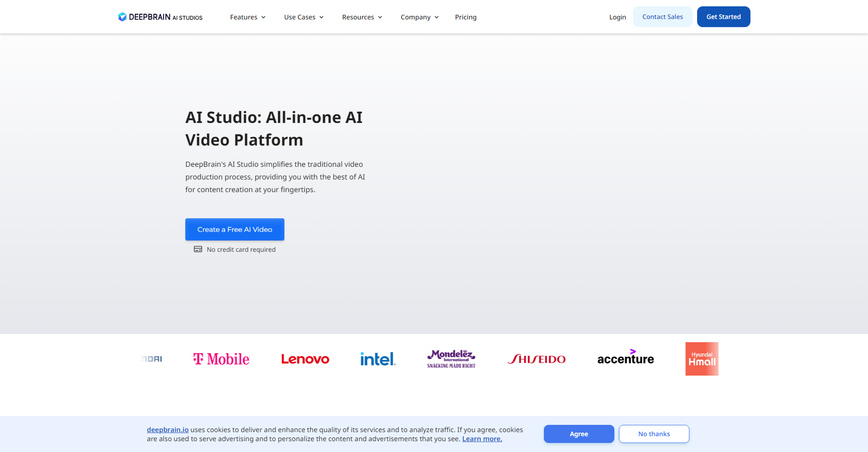Click the credit card icon beside no-credit-card text

[x=198, y=249]
